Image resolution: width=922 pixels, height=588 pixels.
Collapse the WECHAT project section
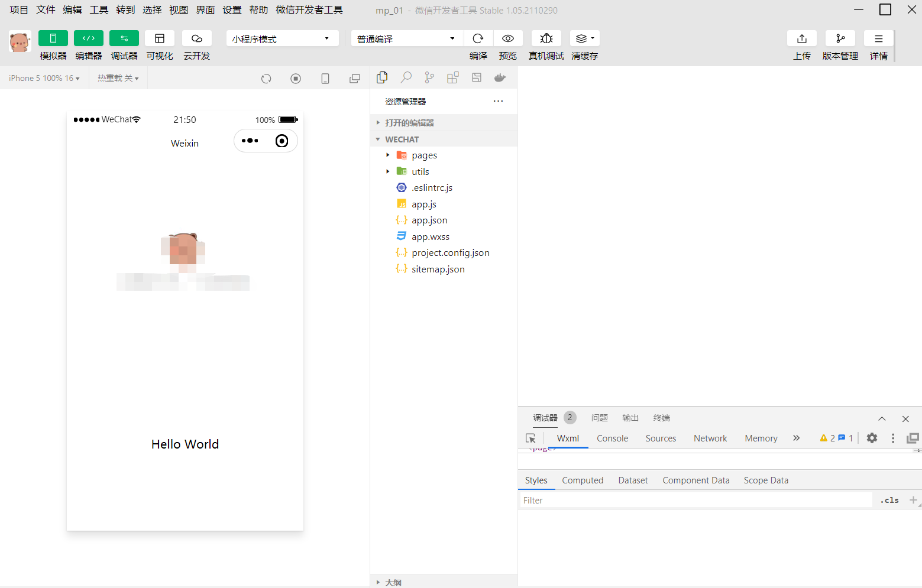click(444, 139)
